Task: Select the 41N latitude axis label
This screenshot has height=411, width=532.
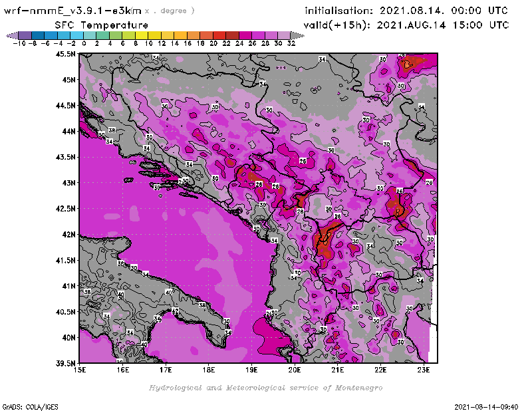Action: click(x=68, y=286)
